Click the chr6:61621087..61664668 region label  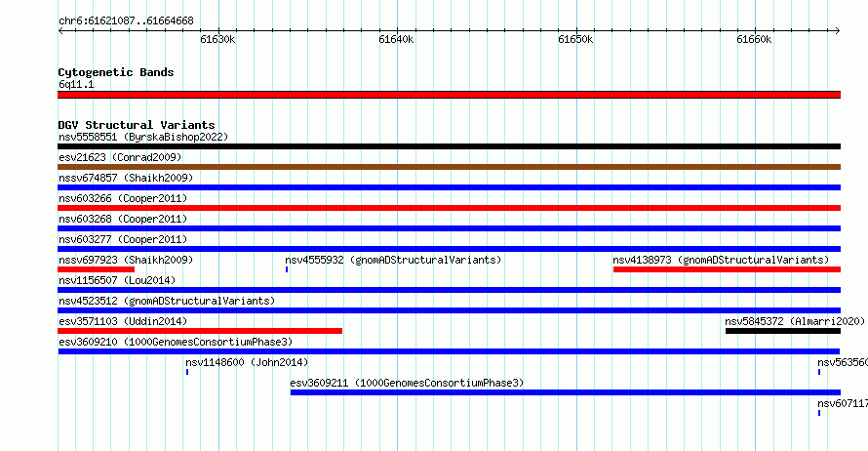(126, 21)
